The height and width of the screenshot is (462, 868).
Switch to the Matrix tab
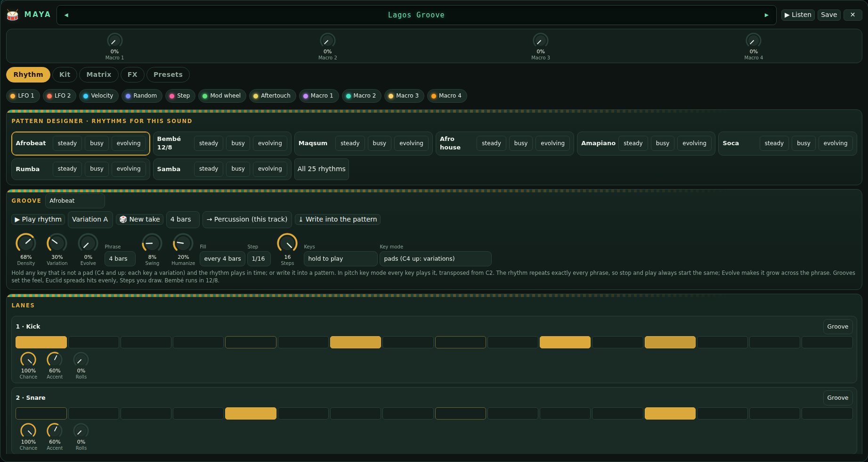[99, 74]
